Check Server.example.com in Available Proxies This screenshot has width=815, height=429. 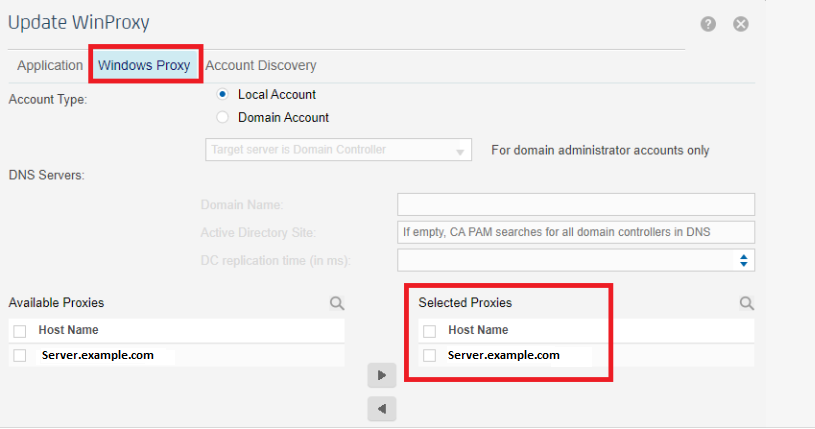pyautogui.click(x=20, y=355)
